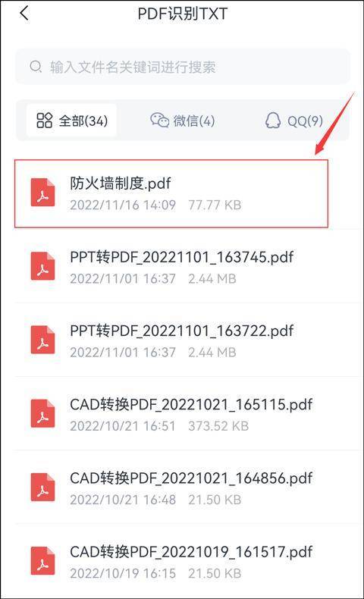
Task: Click PDF icon for CAD转换PDF_20221019_161517.pdf
Action: click(42, 561)
